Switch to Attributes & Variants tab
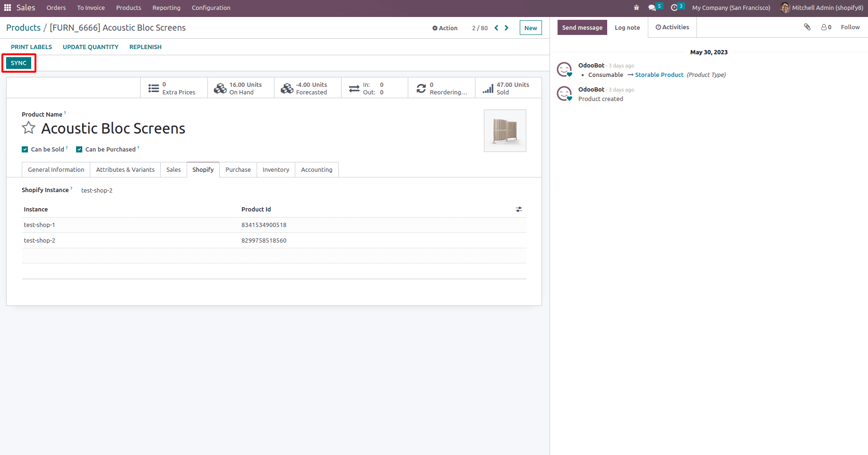This screenshot has height=455, width=868. (125, 169)
